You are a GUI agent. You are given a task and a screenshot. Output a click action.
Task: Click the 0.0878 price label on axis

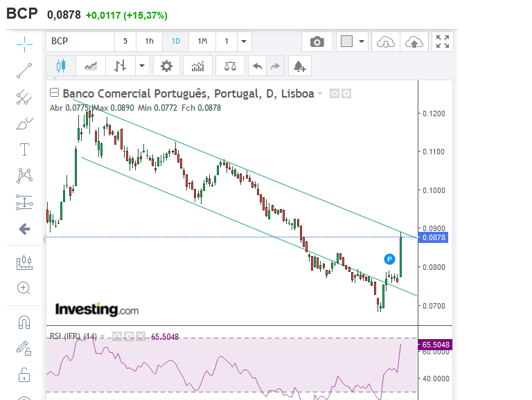(434, 237)
